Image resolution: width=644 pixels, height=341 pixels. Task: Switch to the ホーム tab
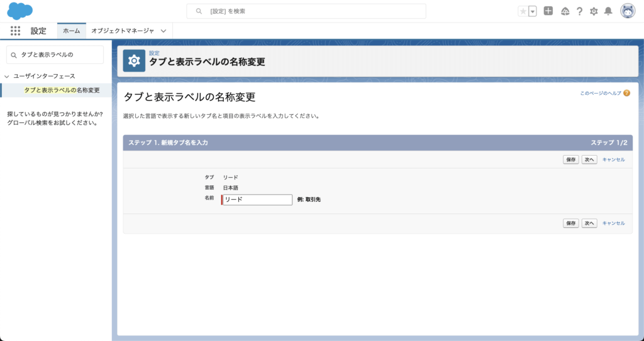[x=72, y=31]
